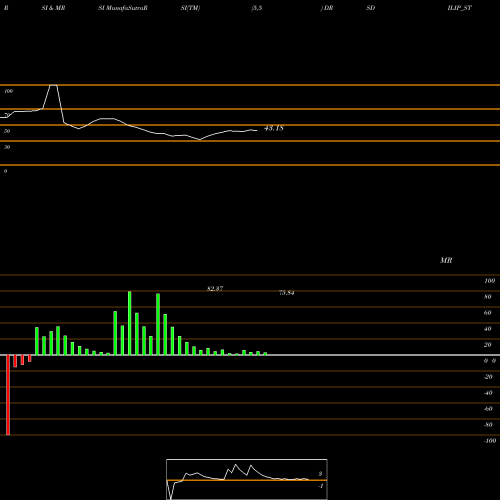Click the tall red bar at the histogram's left
500x500 pixels.
tap(8, 395)
